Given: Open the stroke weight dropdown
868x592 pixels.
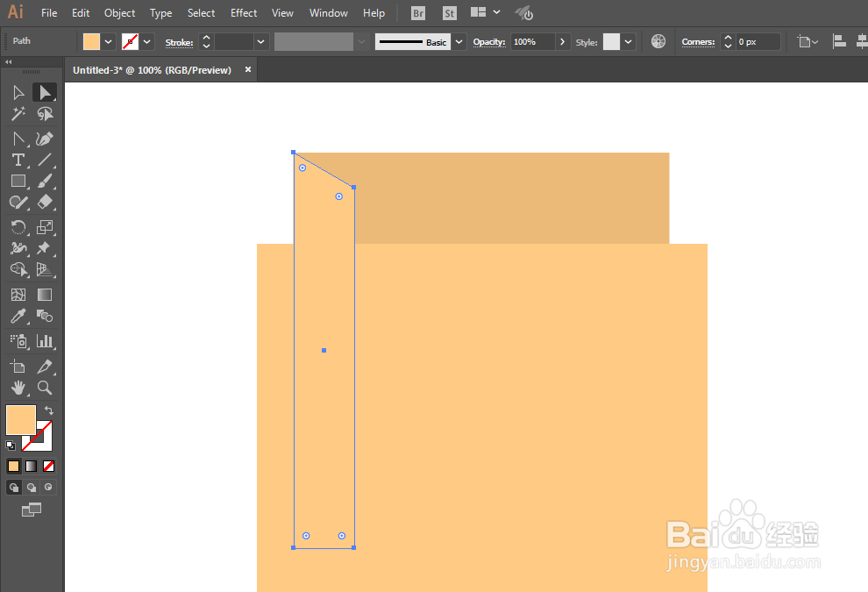Looking at the screenshot, I should [260, 41].
